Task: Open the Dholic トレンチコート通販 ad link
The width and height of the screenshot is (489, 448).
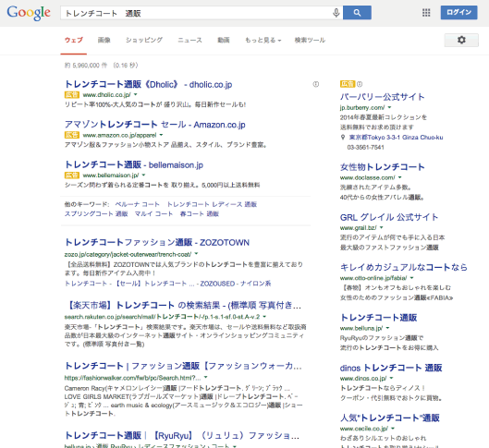Action: point(149,84)
